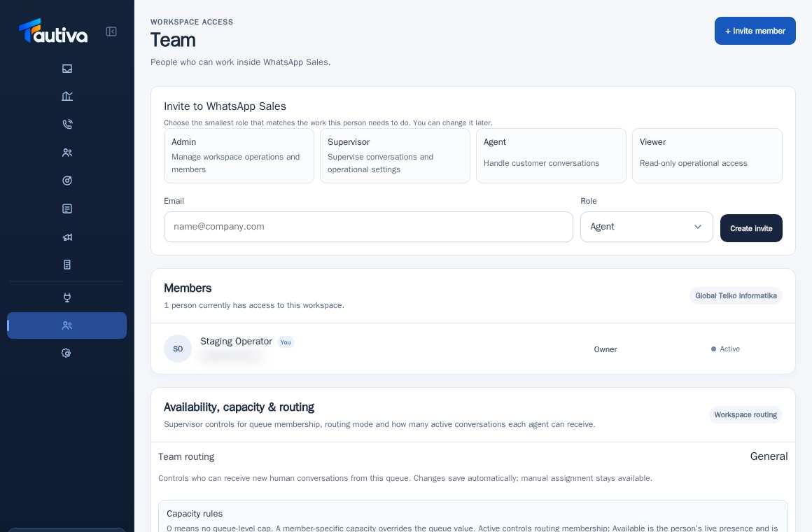Choose the Admin role card
The image size is (812, 532).
click(239, 155)
